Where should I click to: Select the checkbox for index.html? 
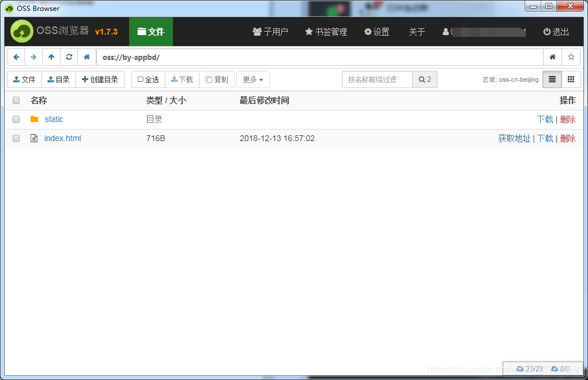[x=16, y=138]
